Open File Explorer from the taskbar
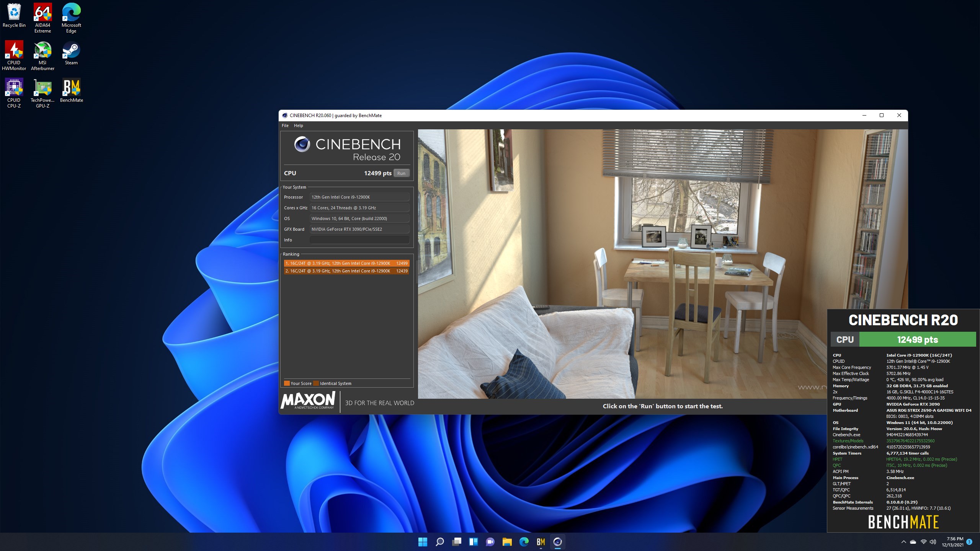Screen dimensions: 980x551 tap(507, 542)
